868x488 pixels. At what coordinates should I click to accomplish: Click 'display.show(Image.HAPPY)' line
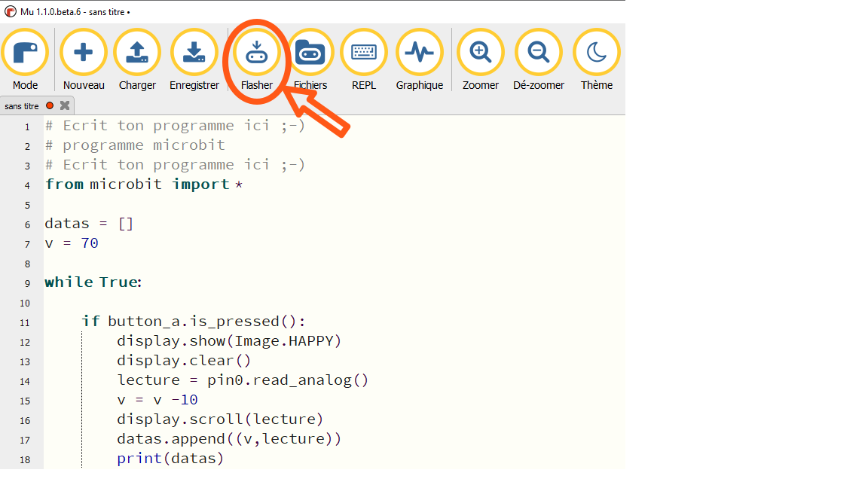pyautogui.click(x=229, y=341)
